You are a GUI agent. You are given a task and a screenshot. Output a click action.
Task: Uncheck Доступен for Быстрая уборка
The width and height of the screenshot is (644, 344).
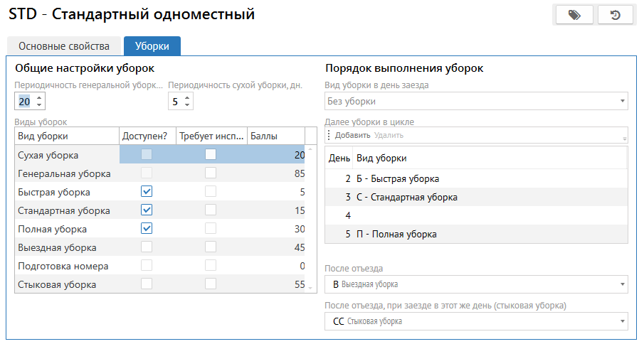147,192
